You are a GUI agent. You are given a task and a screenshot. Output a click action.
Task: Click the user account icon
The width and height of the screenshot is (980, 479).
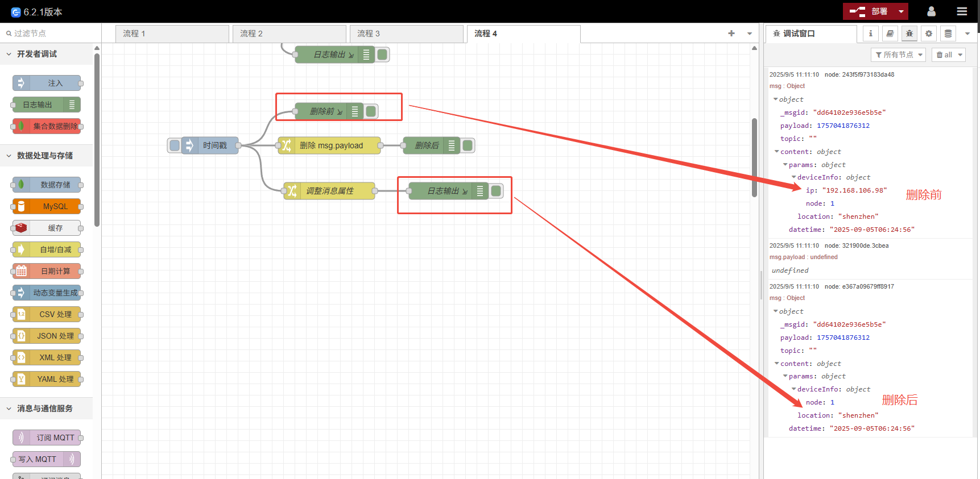pos(931,11)
